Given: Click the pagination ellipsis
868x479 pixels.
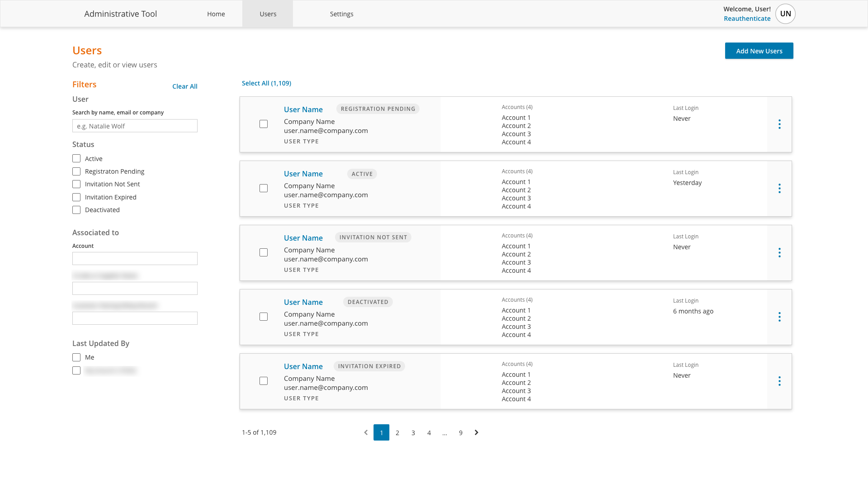Looking at the screenshot, I should [445, 433].
